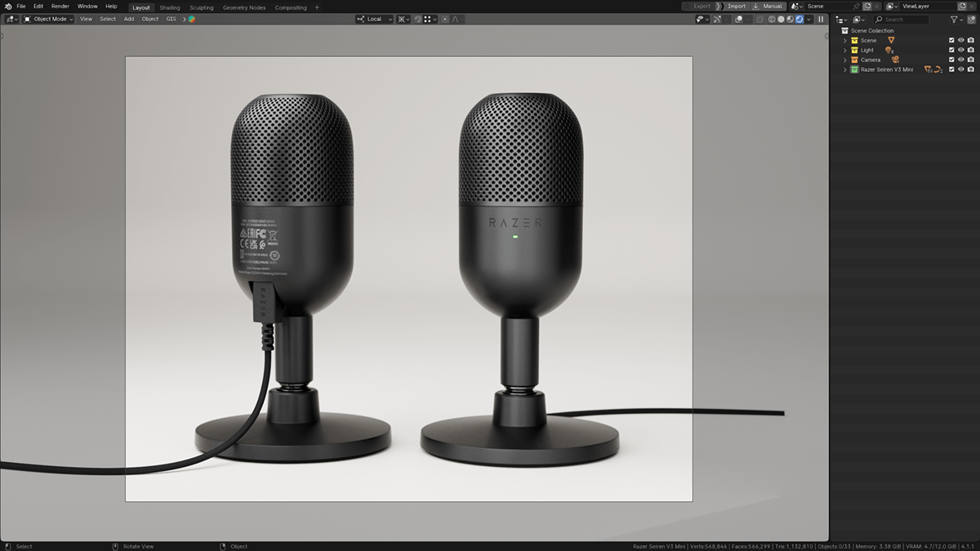Open the Object Mode dropdown

pyautogui.click(x=49, y=19)
